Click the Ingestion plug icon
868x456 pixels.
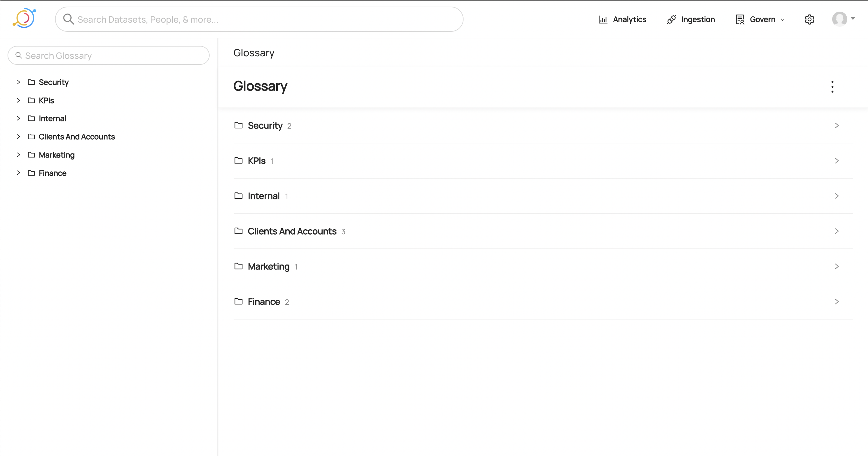tap(671, 19)
